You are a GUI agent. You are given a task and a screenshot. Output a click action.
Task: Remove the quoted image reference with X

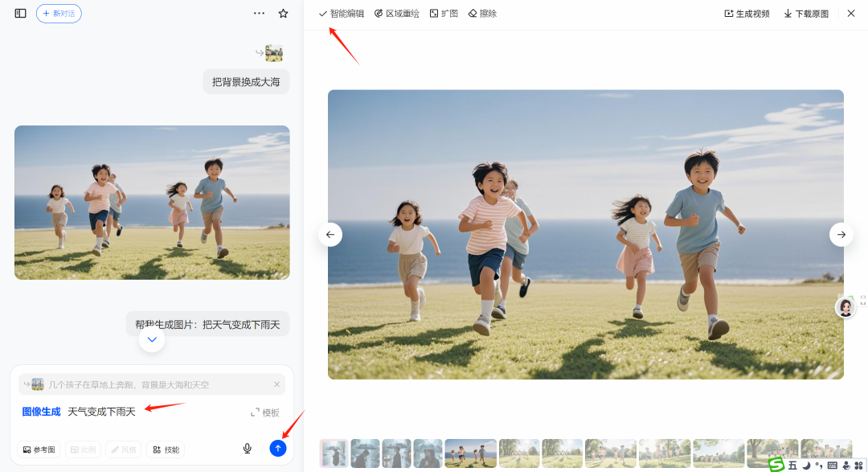(x=276, y=384)
